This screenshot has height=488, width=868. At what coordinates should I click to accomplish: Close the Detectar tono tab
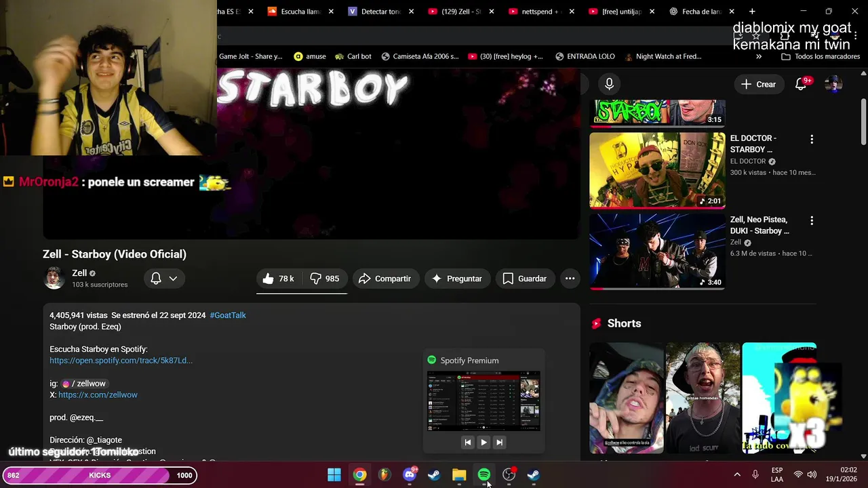click(411, 12)
